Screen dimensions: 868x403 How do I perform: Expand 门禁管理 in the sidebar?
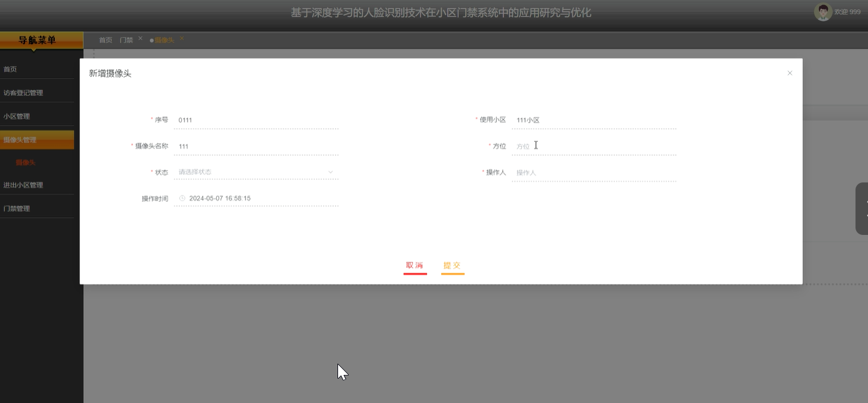pos(37,208)
